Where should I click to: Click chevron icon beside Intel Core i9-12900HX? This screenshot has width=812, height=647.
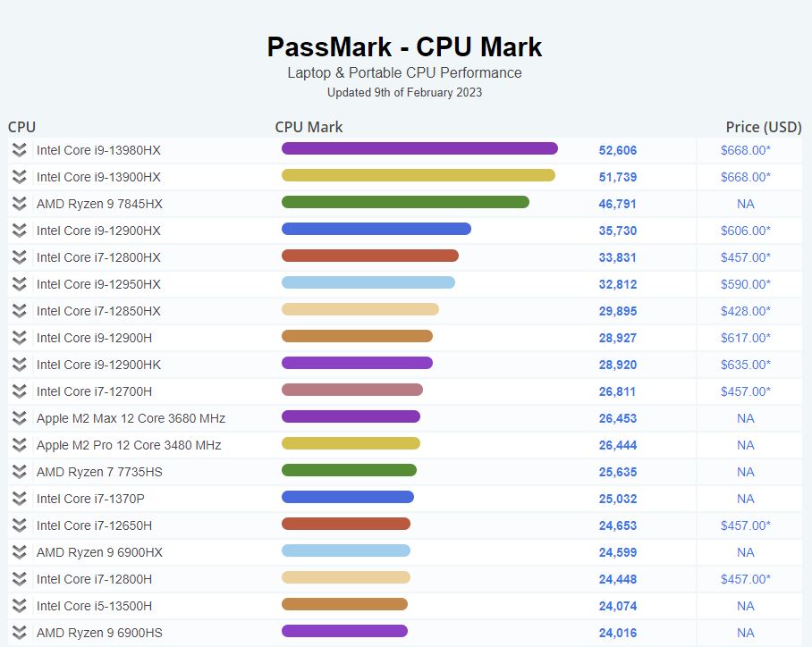[x=20, y=231]
